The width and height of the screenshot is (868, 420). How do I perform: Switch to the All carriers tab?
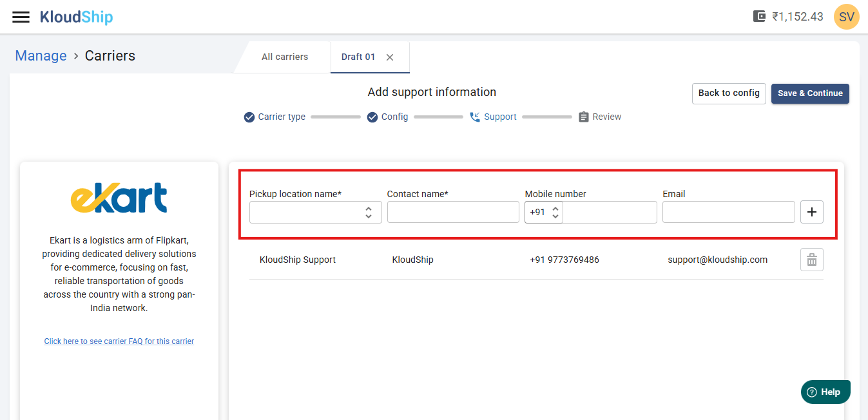click(285, 57)
